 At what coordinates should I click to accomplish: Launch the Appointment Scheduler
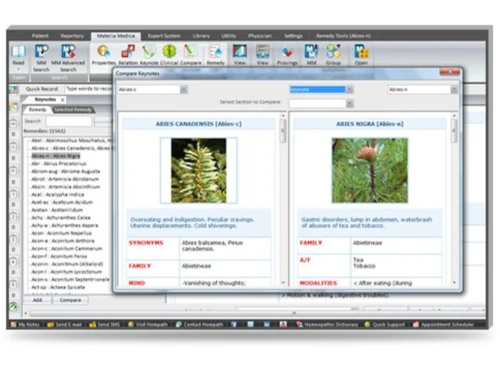coord(443,324)
